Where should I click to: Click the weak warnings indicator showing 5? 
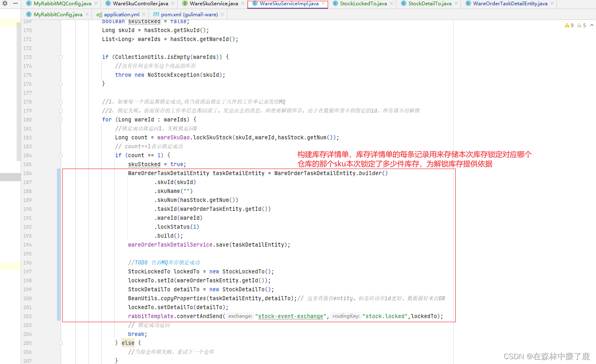581,25
